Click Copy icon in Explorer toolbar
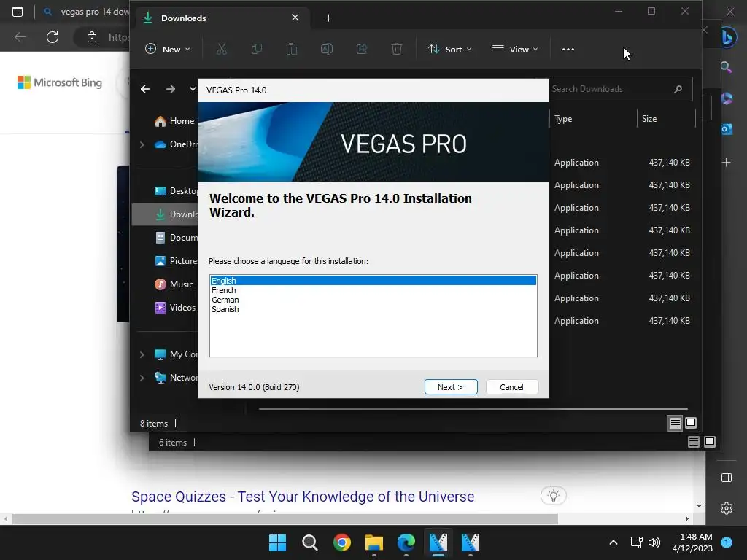Image resolution: width=747 pixels, height=560 pixels. [x=256, y=49]
